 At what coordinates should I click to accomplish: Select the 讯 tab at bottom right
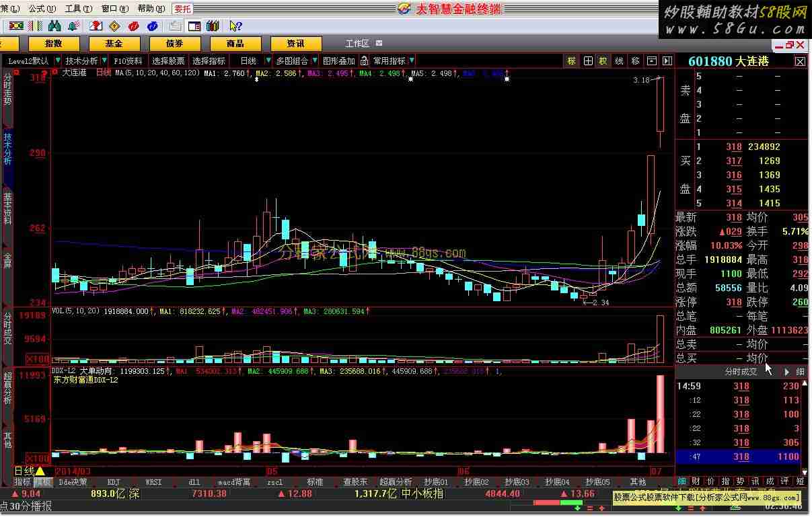click(x=755, y=481)
